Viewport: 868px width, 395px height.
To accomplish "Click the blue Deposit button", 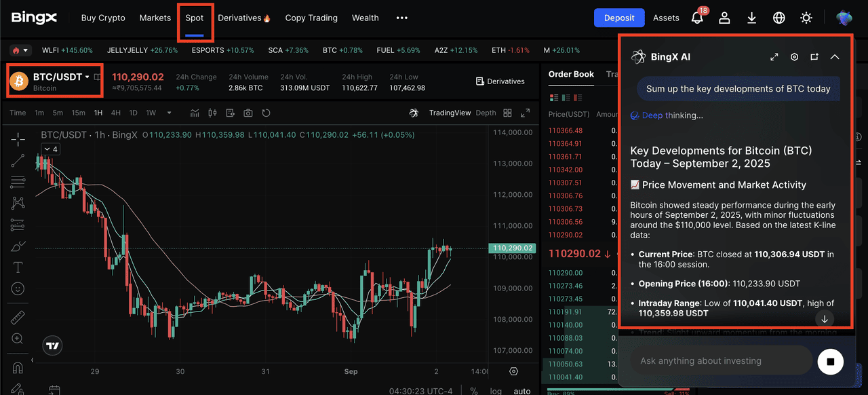I will (619, 18).
